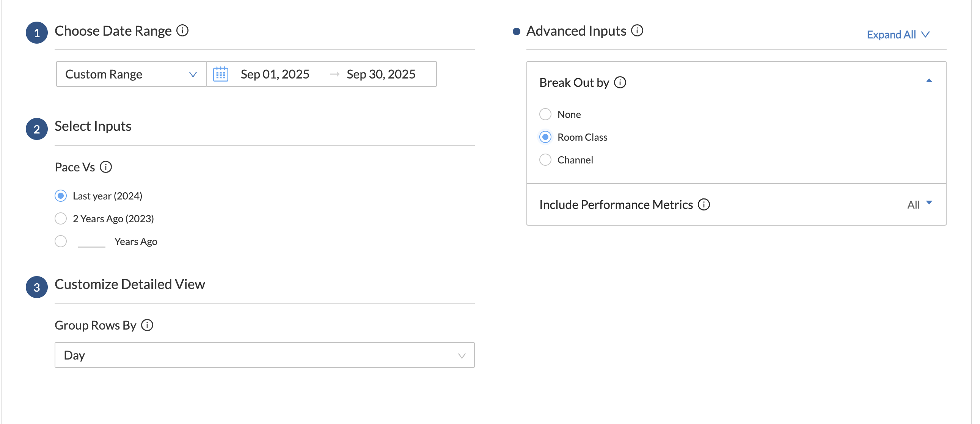
Task: Click the Expand All link
Action: click(897, 35)
